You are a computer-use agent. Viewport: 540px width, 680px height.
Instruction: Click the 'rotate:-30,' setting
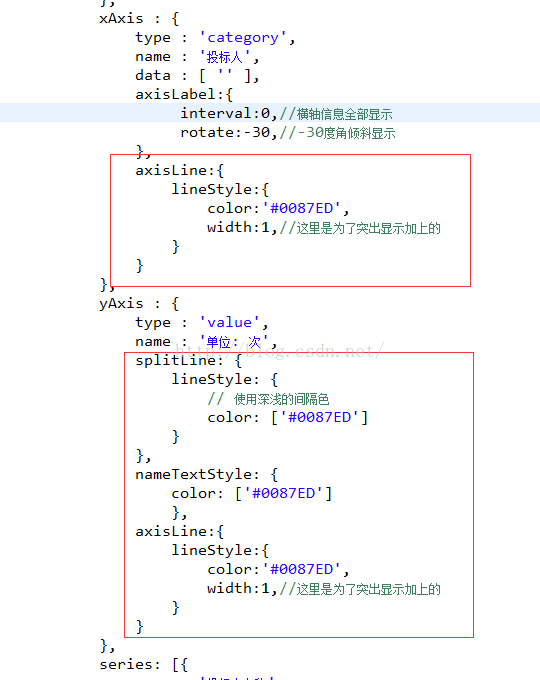(229, 133)
